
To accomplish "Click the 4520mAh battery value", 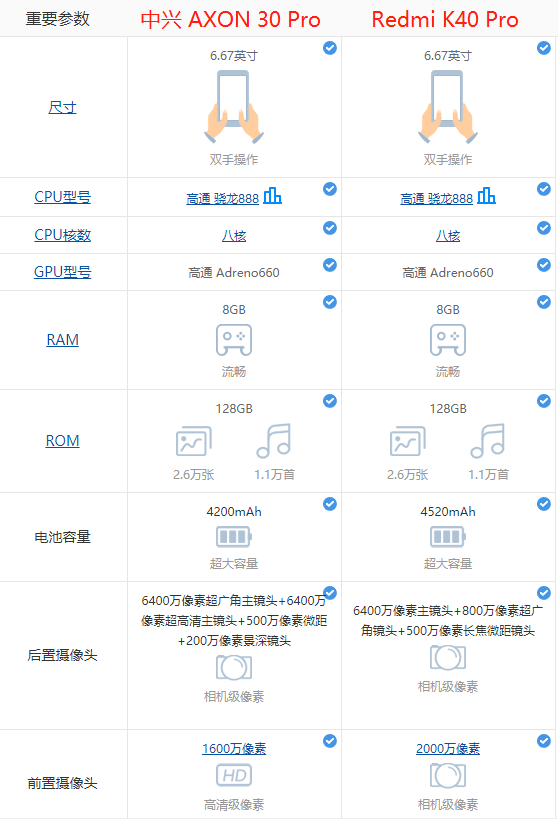I will [448, 512].
